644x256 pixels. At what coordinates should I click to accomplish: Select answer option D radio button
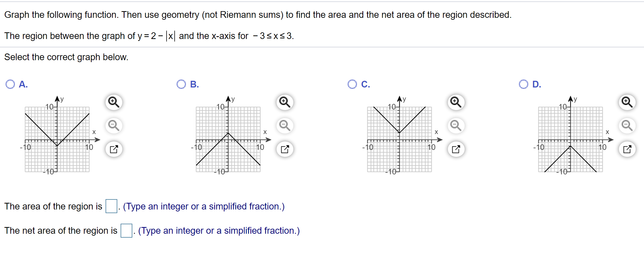[524, 84]
